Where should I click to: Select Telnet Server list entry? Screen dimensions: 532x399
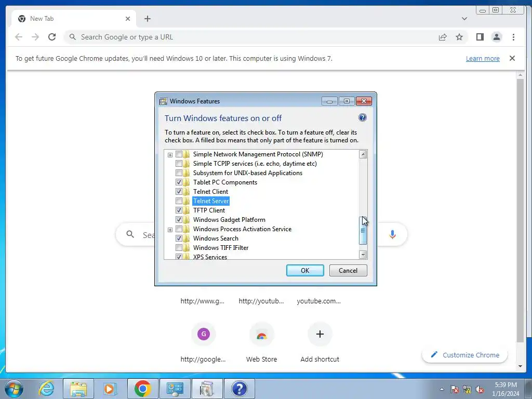tap(211, 201)
